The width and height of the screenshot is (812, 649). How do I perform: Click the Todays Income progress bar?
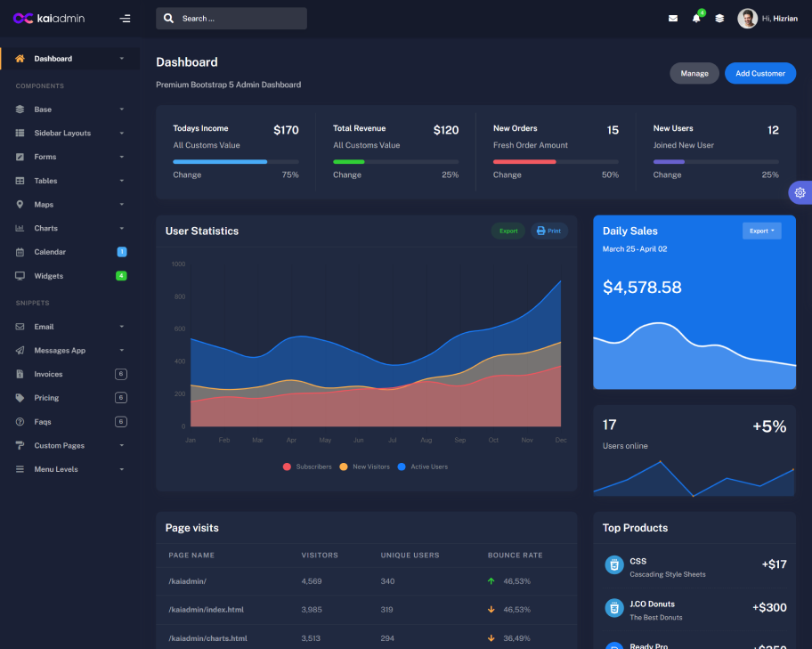(236, 162)
